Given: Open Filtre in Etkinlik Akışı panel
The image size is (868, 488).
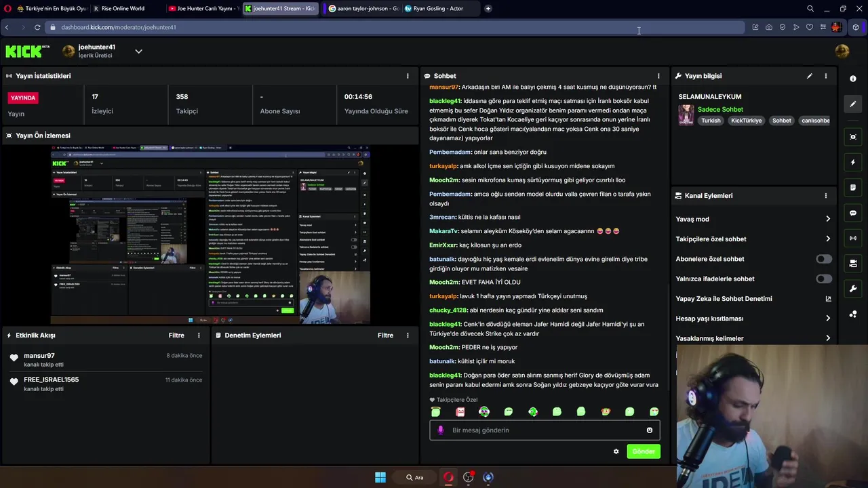Looking at the screenshot, I should pos(176,335).
